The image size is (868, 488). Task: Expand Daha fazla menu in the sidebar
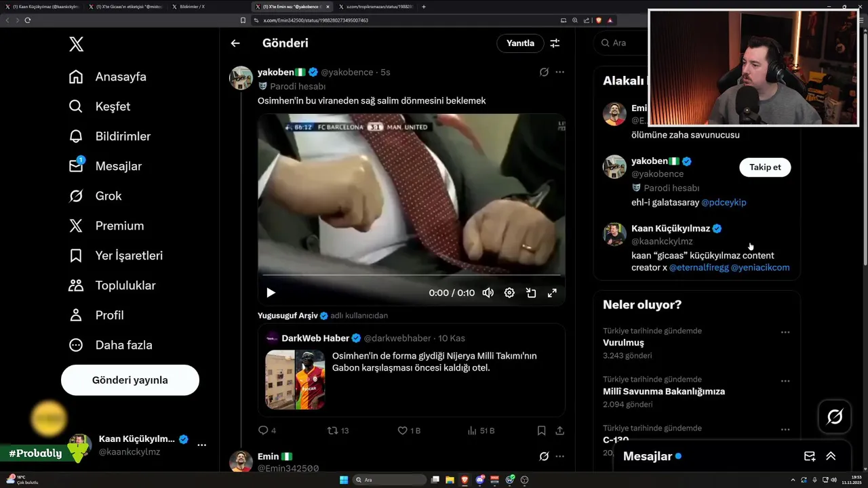pyautogui.click(x=111, y=345)
